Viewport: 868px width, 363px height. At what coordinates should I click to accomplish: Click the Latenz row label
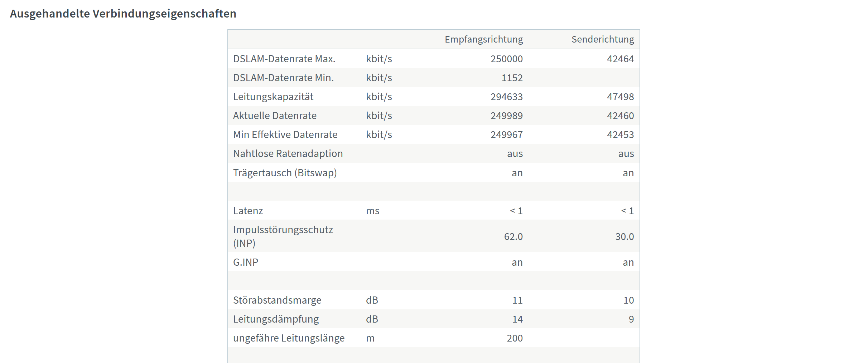pos(248,211)
